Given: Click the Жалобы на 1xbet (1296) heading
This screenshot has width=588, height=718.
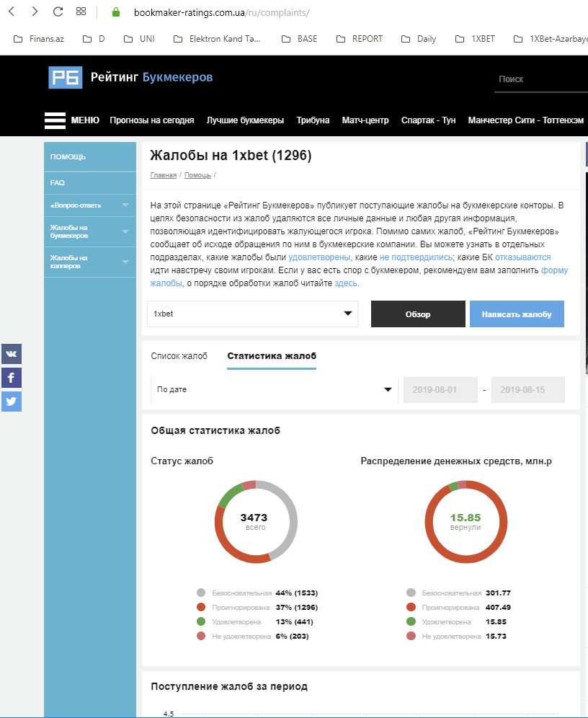Looking at the screenshot, I should [231, 156].
